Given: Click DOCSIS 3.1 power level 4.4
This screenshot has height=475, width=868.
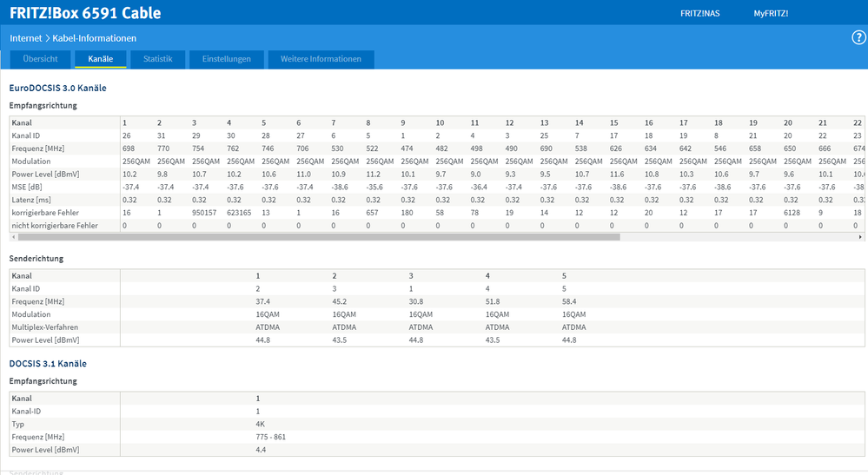Looking at the screenshot, I should [x=261, y=450].
